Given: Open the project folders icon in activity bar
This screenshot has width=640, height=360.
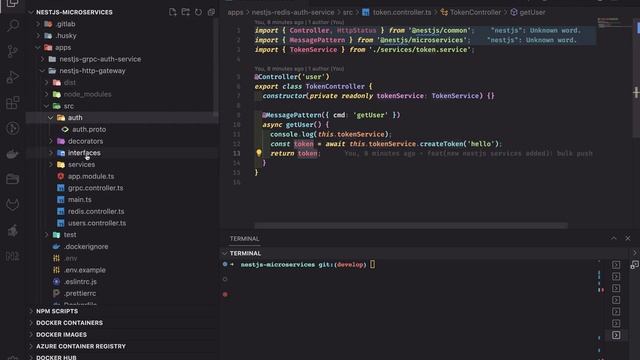Looking at the screenshot, I should point(13,179).
